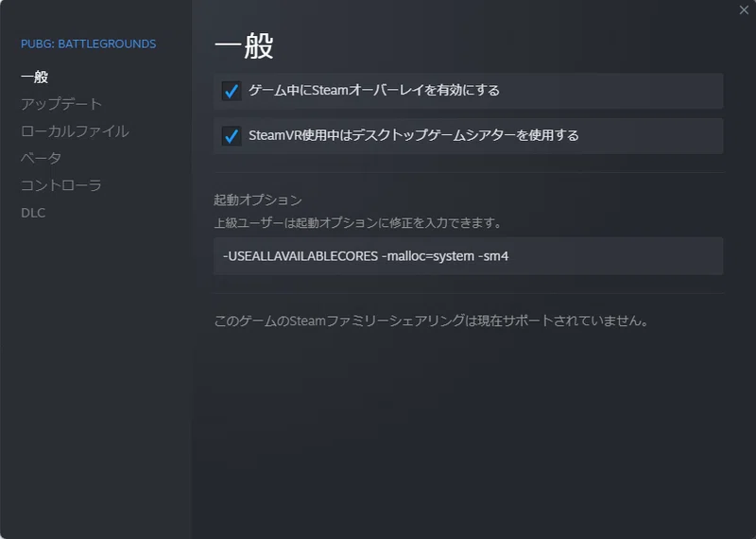Place cursor on -sm4 in launch options

[x=494, y=256]
